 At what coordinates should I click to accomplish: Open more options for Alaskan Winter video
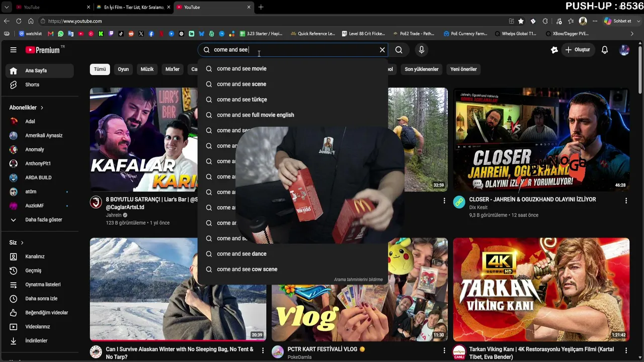[x=263, y=350]
